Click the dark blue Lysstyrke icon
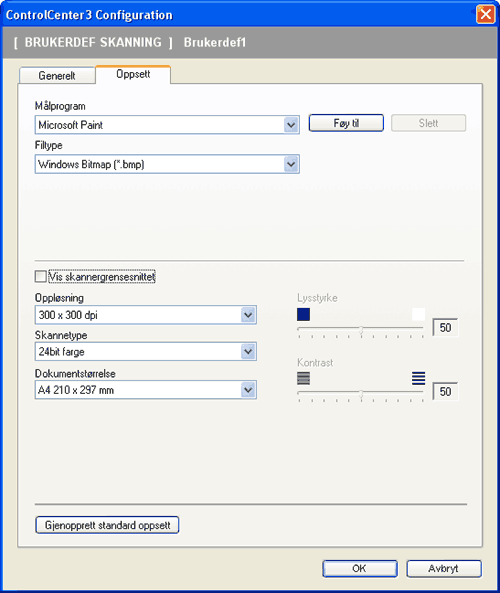The height and width of the screenshot is (593, 500). (x=303, y=314)
